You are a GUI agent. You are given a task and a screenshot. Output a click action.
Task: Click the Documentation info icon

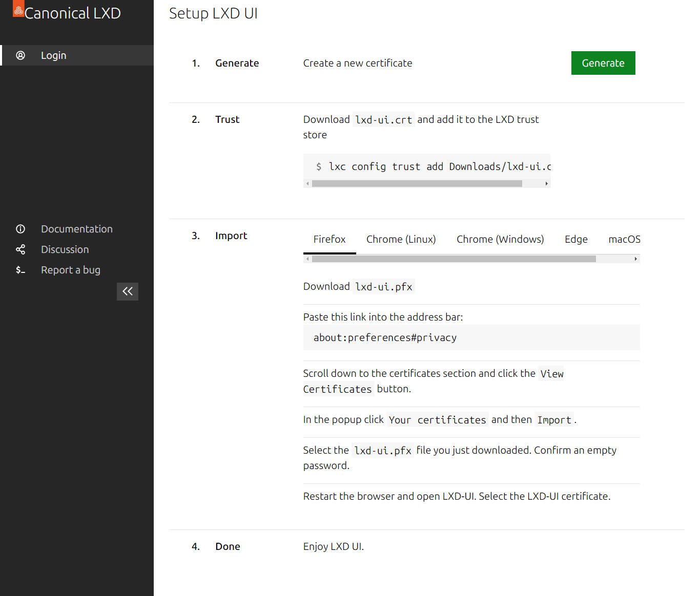coord(20,229)
